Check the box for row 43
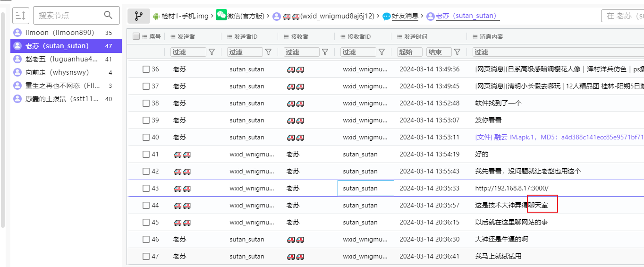This screenshot has width=644, height=267. (x=146, y=189)
